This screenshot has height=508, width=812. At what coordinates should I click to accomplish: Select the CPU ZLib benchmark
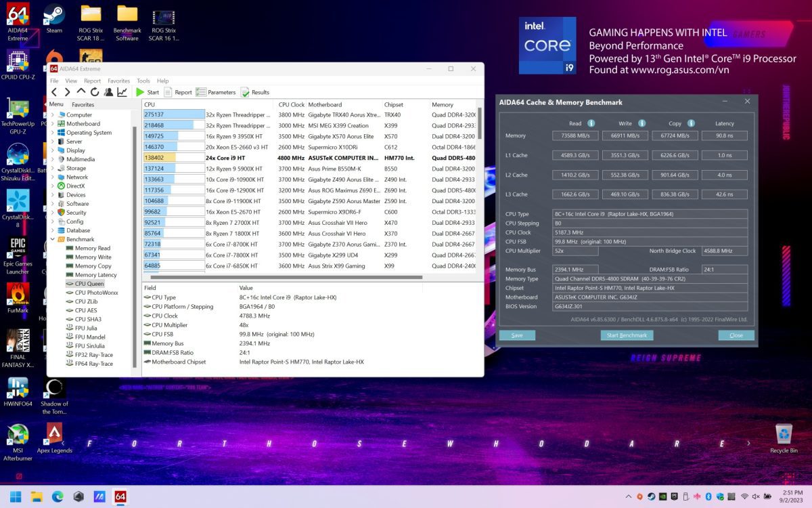82,301
